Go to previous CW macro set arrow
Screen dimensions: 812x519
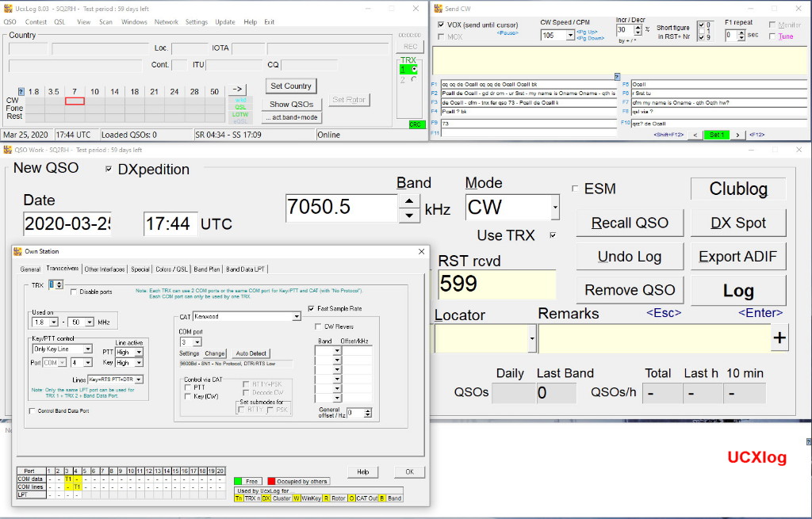click(695, 135)
